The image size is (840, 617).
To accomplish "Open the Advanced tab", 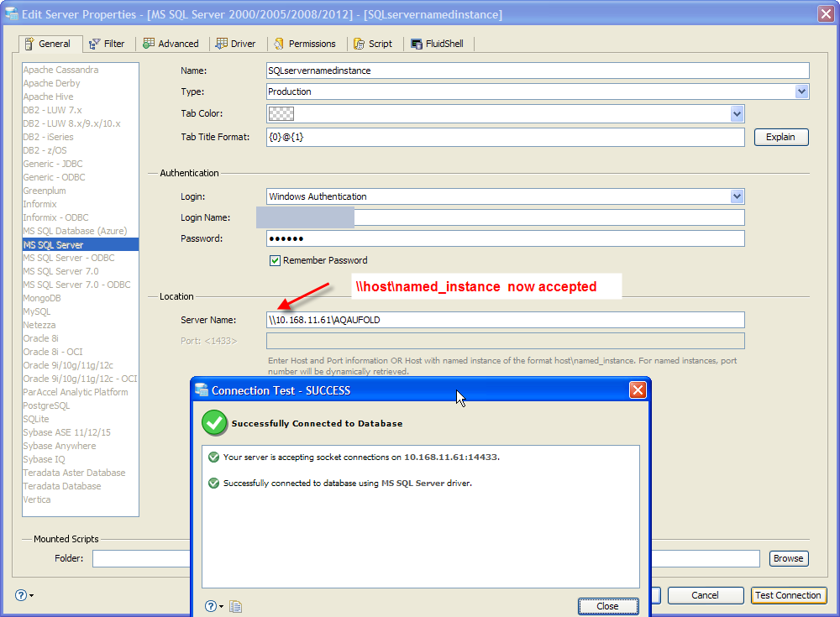I will [171, 44].
